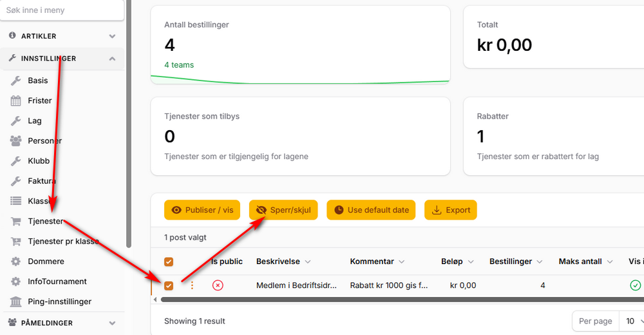The height and width of the screenshot is (335, 644).
Task: Open the row's three-dot actions menu
Action: [x=191, y=285]
